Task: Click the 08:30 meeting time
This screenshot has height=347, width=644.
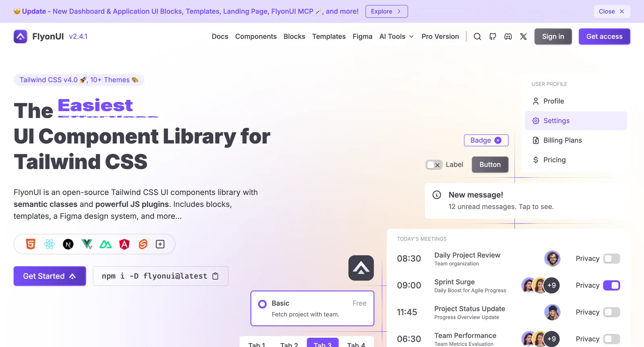Action: (x=409, y=259)
